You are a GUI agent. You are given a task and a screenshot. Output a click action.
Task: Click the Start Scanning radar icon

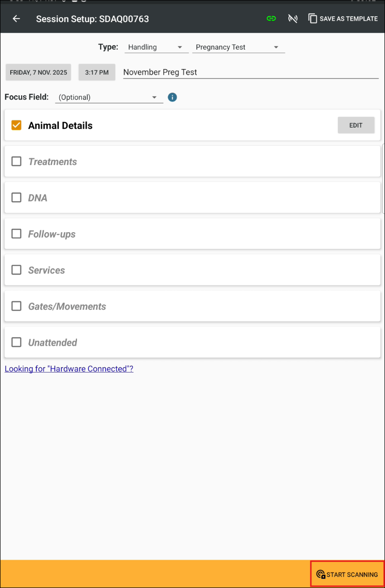point(321,574)
